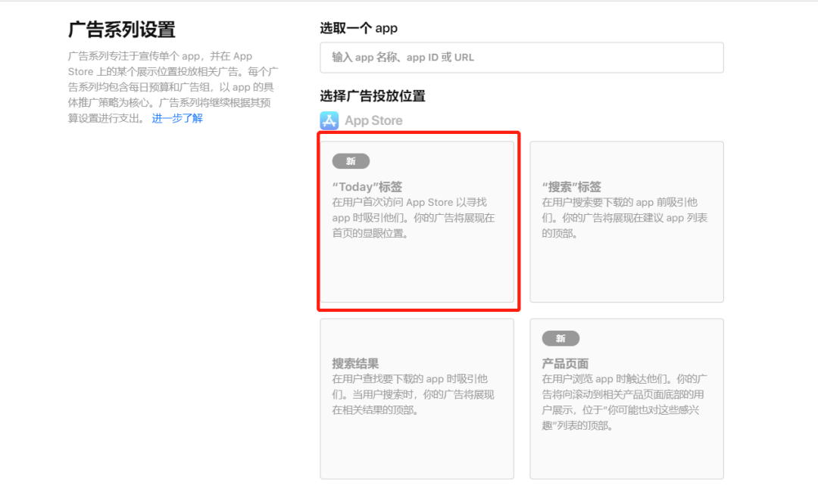Open the 进一步了解 link

pos(177,118)
